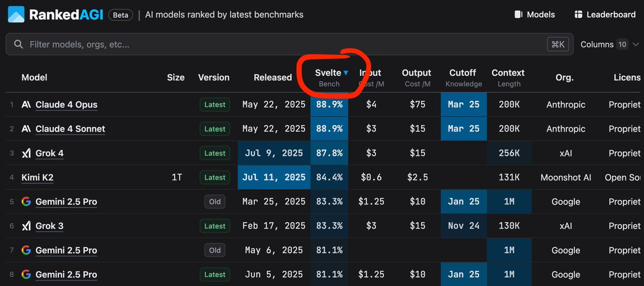This screenshot has height=286, width=644.
Task: Click Google logo in row 7
Action: 26,250
